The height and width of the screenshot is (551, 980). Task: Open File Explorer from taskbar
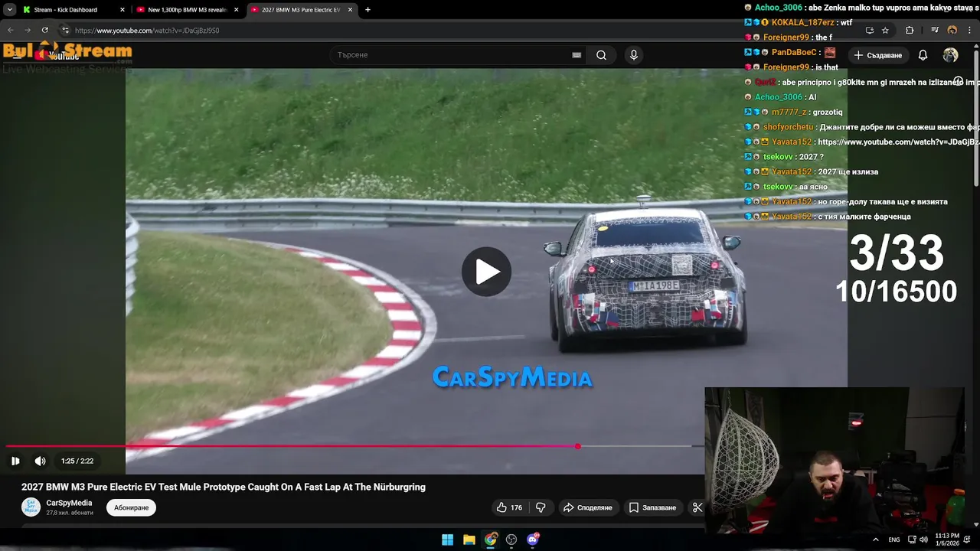pos(469,540)
